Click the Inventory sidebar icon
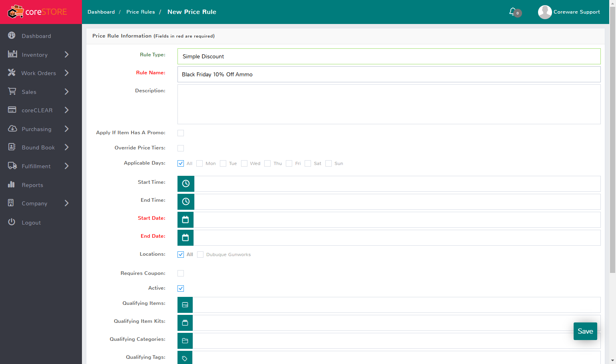 pos(12,54)
